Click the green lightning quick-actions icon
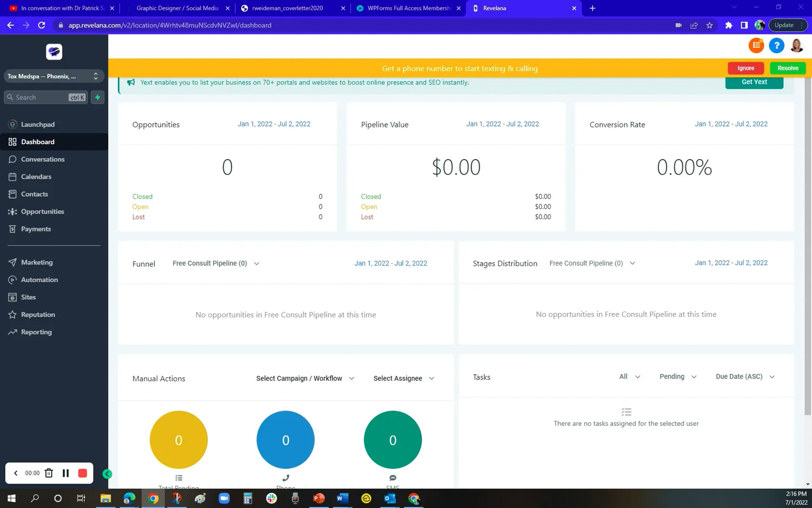Screen dimensions: 812x508 (97, 98)
